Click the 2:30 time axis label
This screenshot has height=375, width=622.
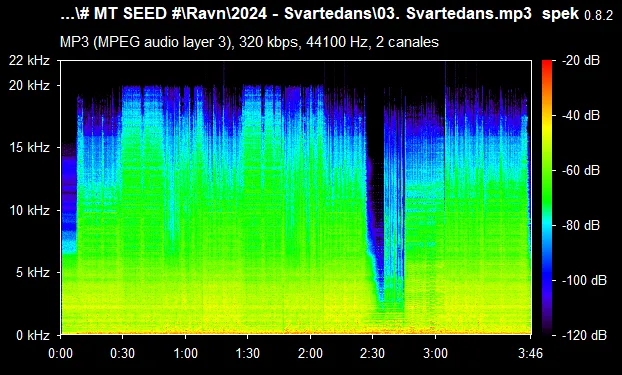tap(372, 353)
